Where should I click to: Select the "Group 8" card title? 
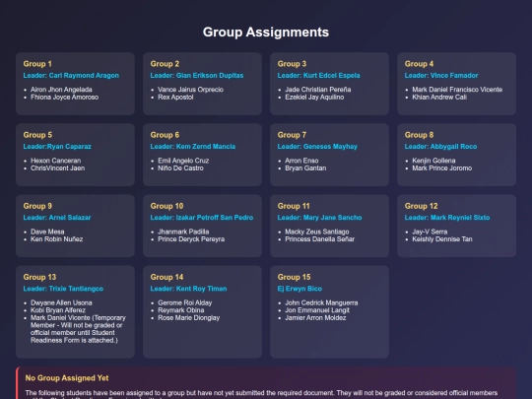(x=419, y=135)
